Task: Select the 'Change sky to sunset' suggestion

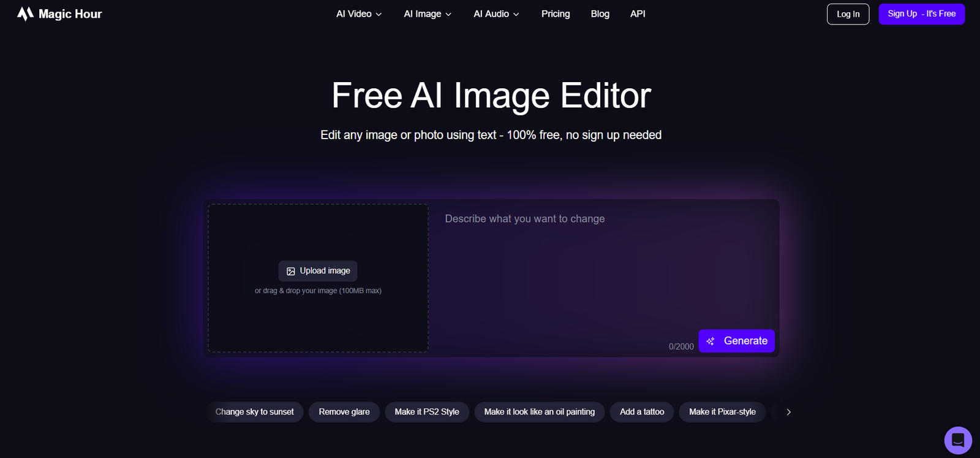Action: 255,412
